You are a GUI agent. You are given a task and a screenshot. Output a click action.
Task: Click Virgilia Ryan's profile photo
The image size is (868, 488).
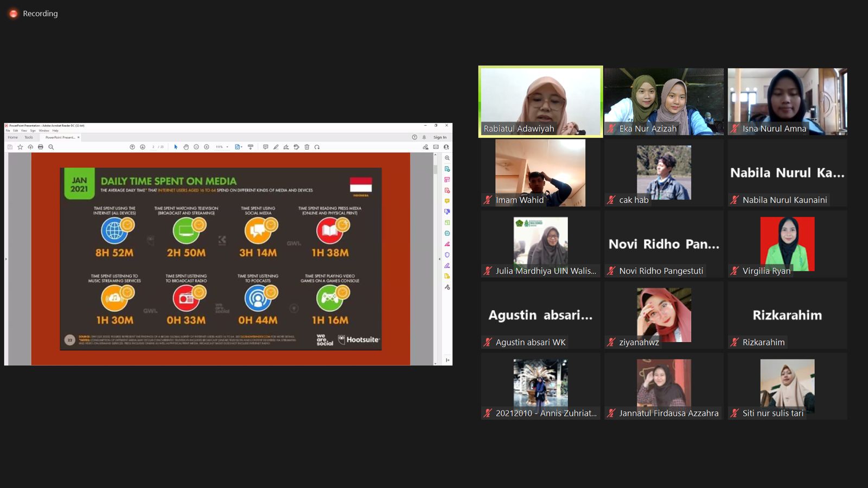[x=787, y=244]
